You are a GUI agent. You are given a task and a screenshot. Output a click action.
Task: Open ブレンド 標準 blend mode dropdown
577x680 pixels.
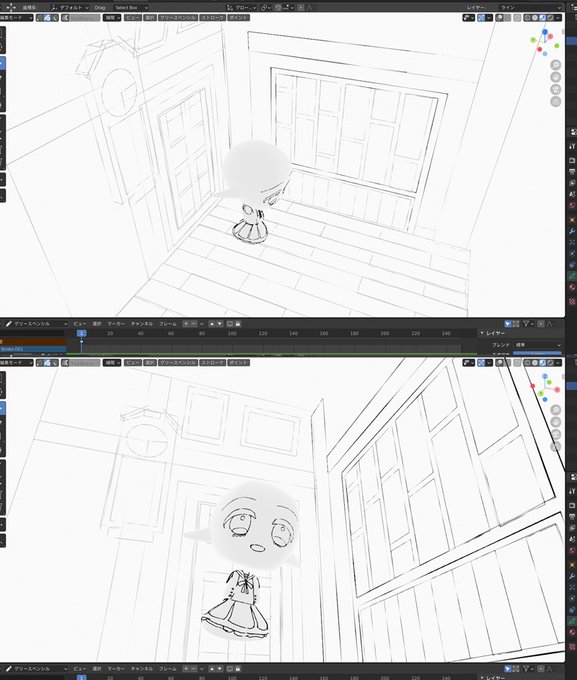point(538,345)
